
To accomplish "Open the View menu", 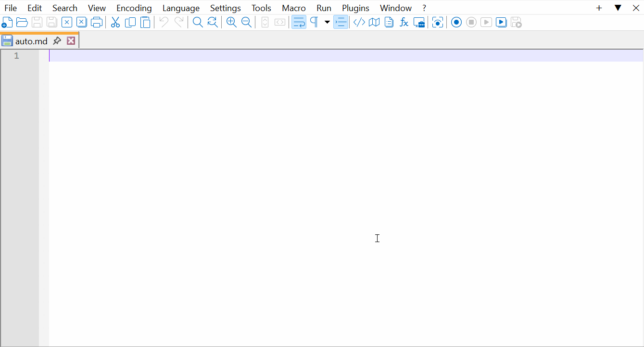I will [x=97, y=8].
